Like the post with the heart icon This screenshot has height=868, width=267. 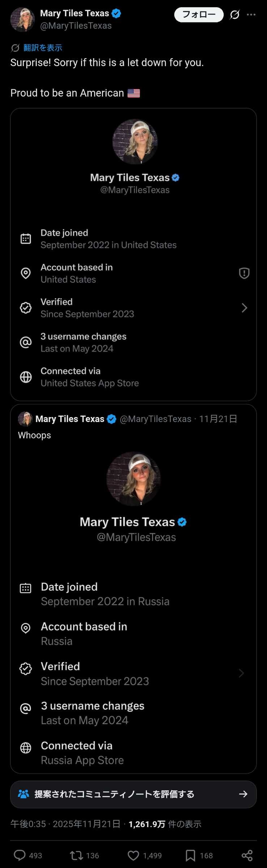133,855
